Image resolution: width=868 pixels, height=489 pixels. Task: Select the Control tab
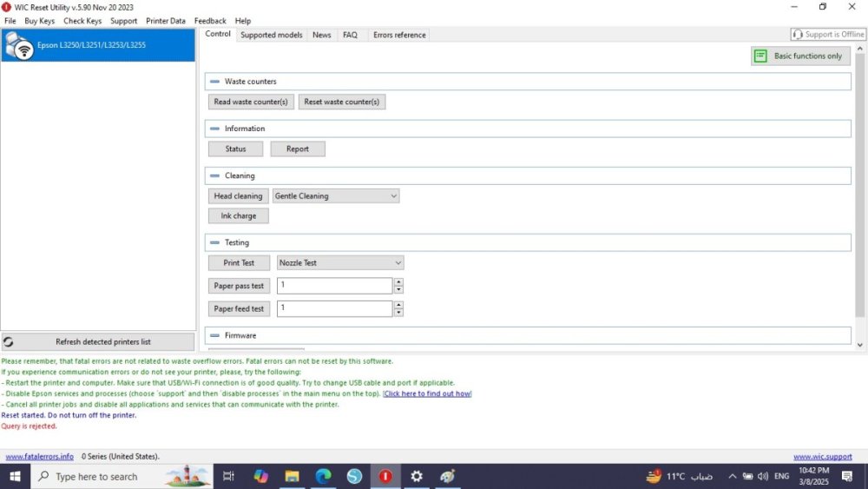[218, 34]
